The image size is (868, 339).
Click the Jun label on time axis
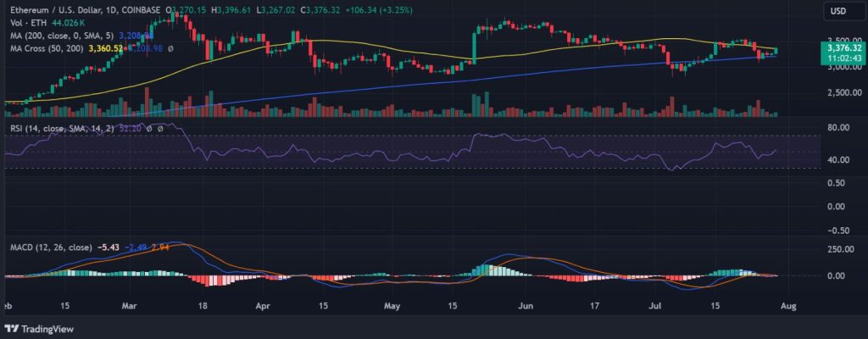pyautogui.click(x=526, y=306)
